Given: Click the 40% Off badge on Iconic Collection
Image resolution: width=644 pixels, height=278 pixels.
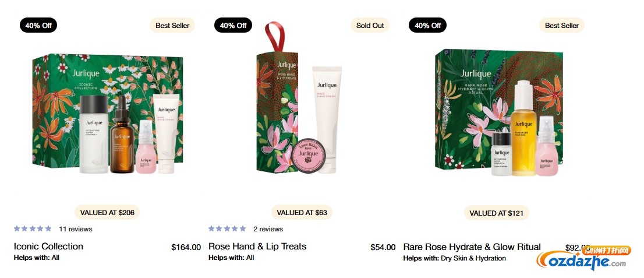Looking at the screenshot, I should (38, 26).
